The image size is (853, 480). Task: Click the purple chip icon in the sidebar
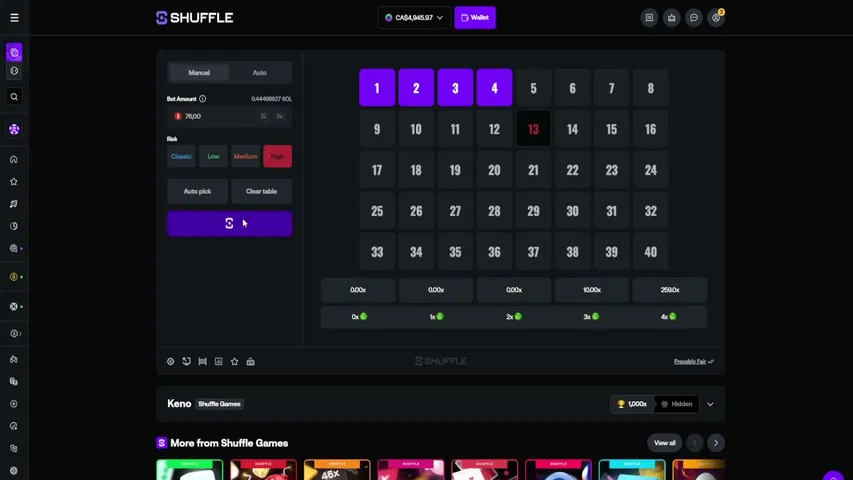click(x=14, y=130)
